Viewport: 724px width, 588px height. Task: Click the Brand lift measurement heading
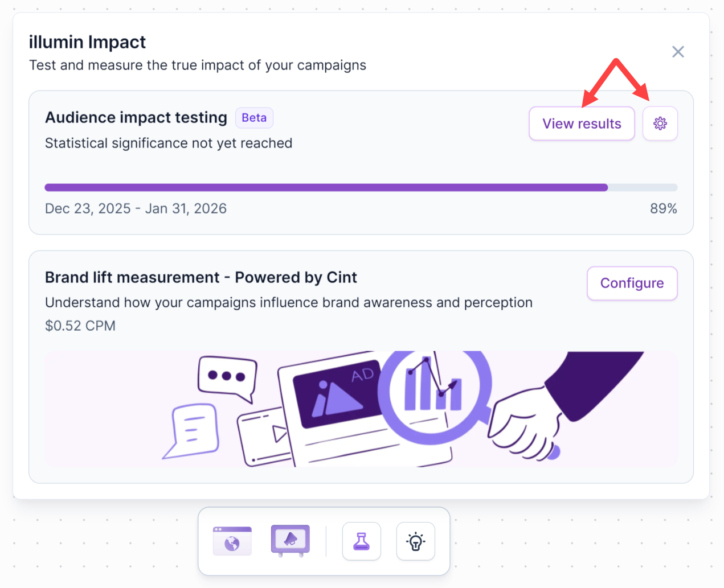click(x=201, y=278)
